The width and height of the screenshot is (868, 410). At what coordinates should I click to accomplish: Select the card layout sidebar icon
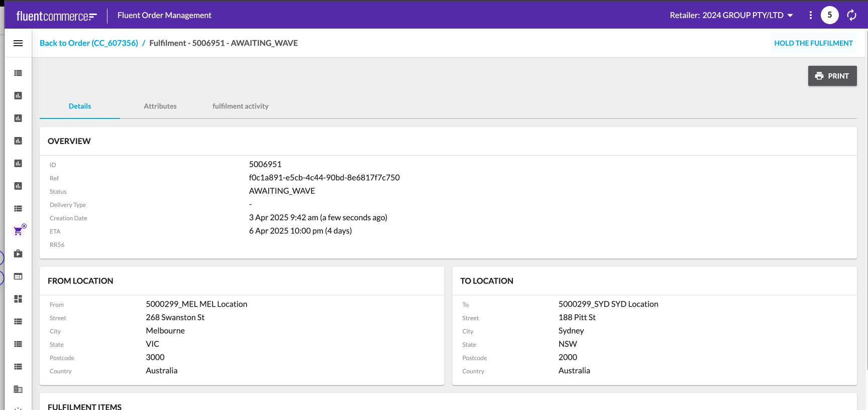pos(18,276)
